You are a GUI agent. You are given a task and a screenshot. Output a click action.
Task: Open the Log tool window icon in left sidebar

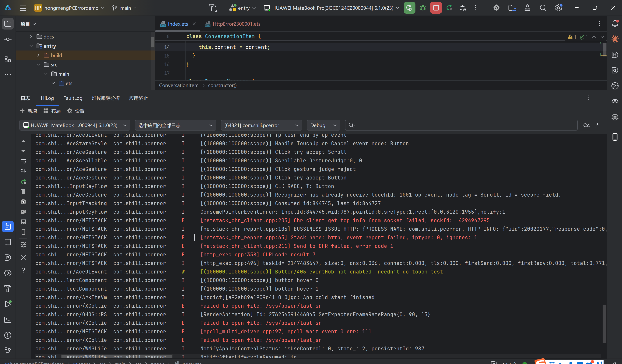[8, 226]
